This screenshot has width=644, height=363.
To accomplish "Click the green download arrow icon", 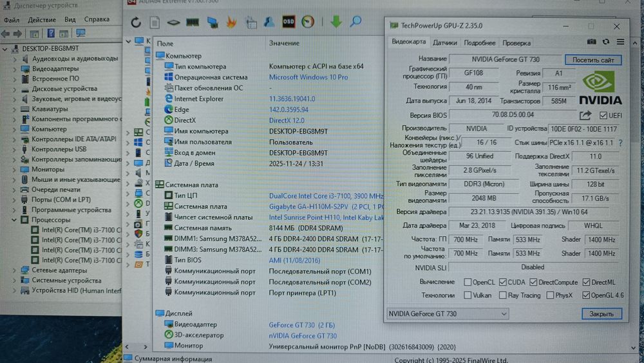I will coord(336,21).
